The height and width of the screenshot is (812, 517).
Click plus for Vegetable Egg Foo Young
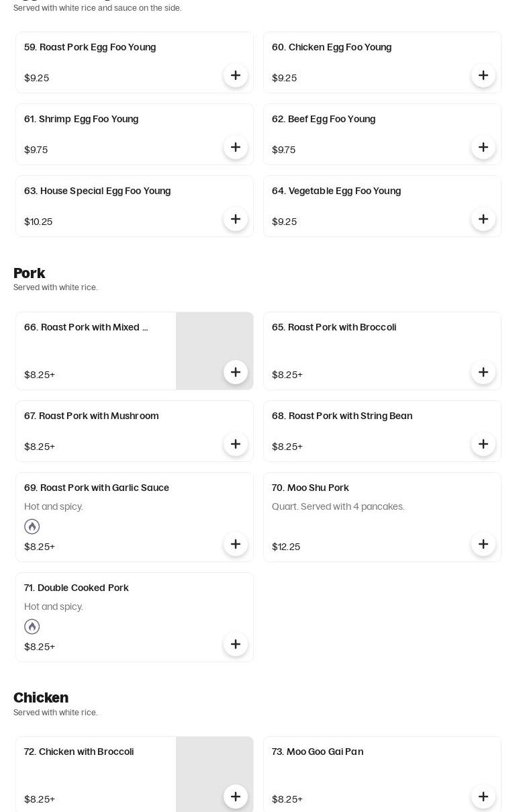tap(483, 219)
